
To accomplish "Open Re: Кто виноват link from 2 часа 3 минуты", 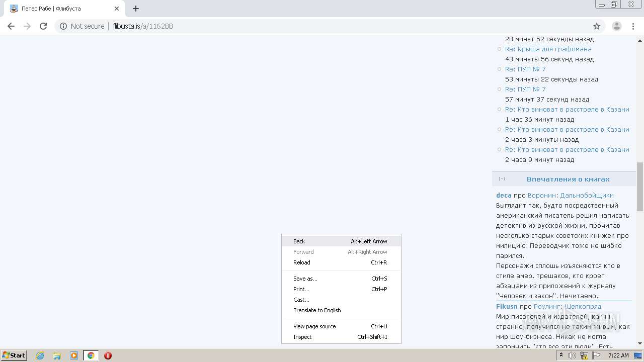I will coord(567,129).
